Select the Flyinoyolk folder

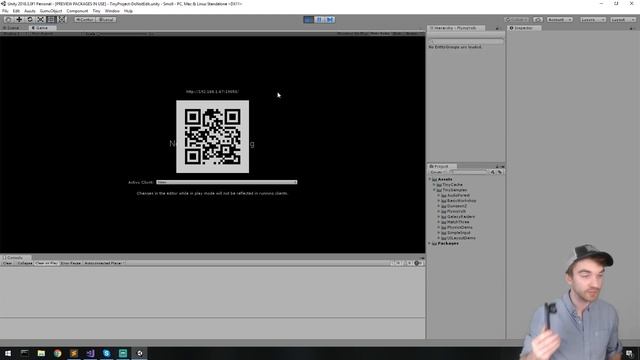coord(453,211)
